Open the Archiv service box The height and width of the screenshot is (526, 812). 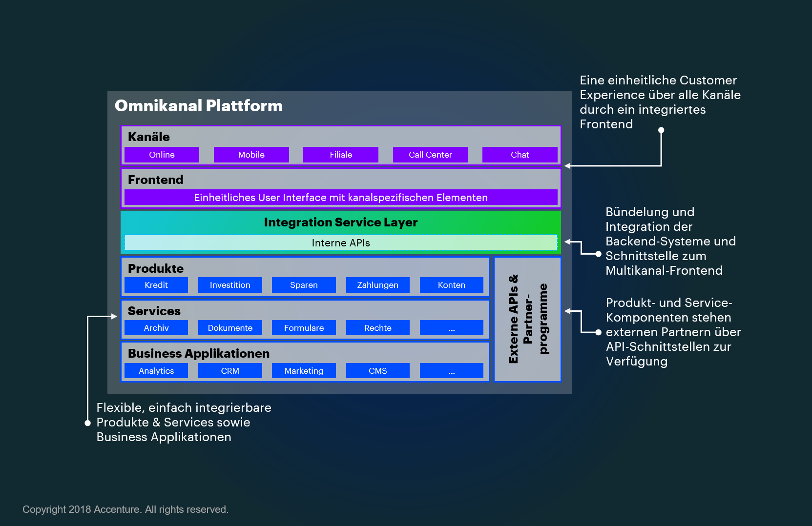tap(156, 328)
